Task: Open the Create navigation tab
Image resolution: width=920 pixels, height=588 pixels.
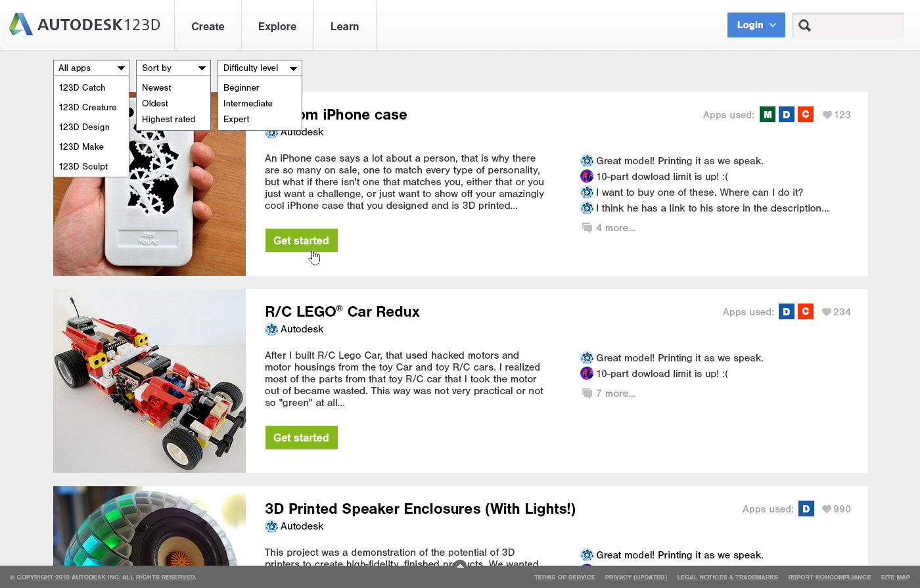Action: [208, 26]
